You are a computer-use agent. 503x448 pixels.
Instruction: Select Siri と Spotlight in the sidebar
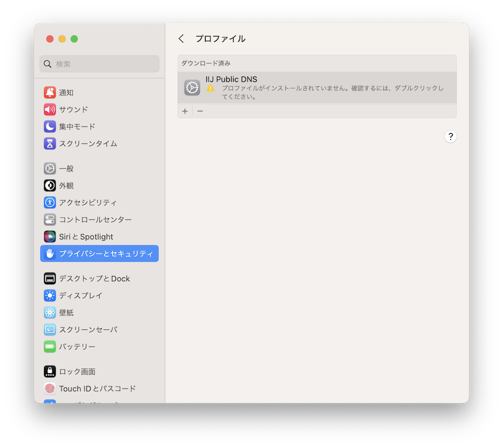(x=100, y=236)
